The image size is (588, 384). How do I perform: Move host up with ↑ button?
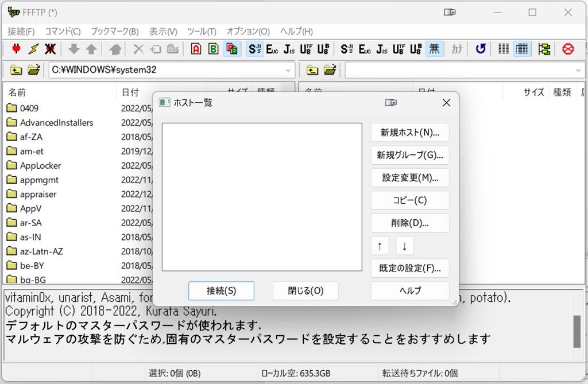pyautogui.click(x=380, y=246)
